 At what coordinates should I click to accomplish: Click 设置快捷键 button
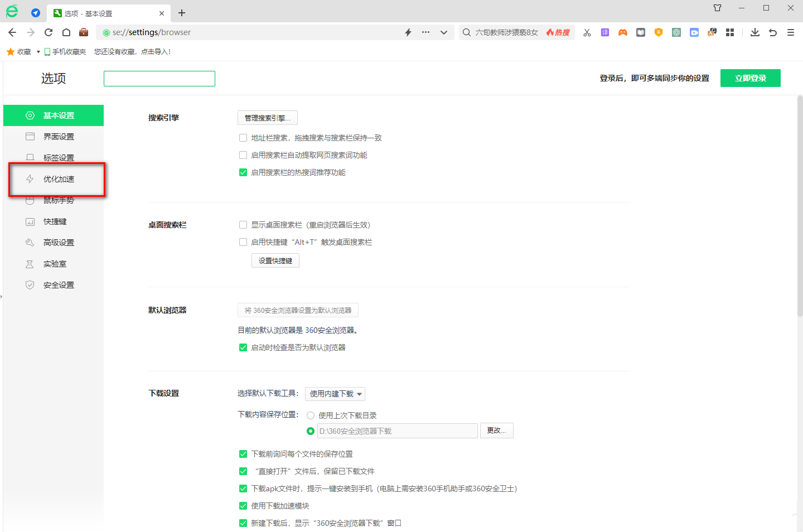[x=275, y=260]
